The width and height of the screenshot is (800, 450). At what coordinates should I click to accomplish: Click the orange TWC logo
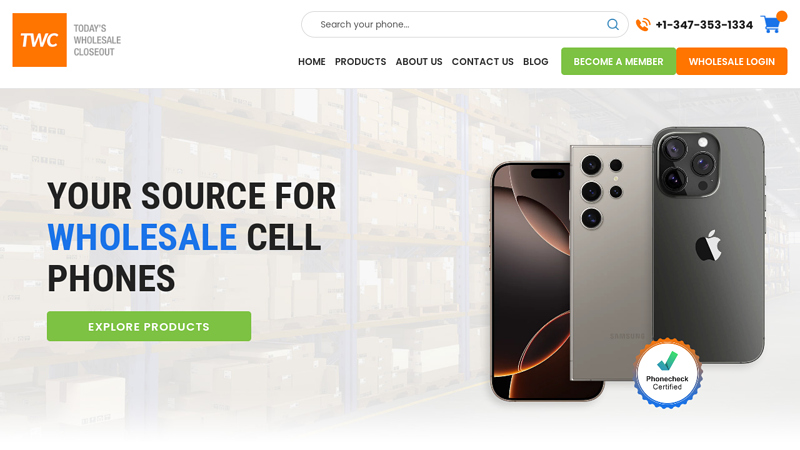[x=39, y=40]
